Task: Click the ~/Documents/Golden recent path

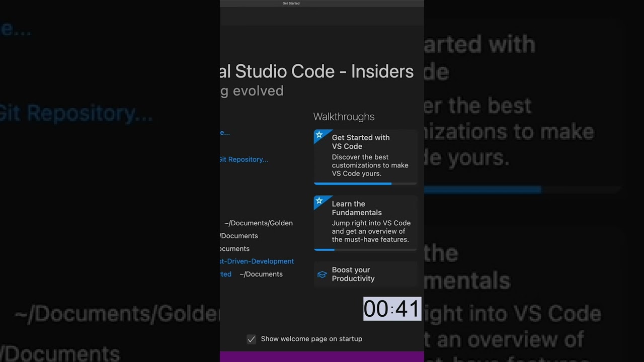Action: click(x=259, y=223)
